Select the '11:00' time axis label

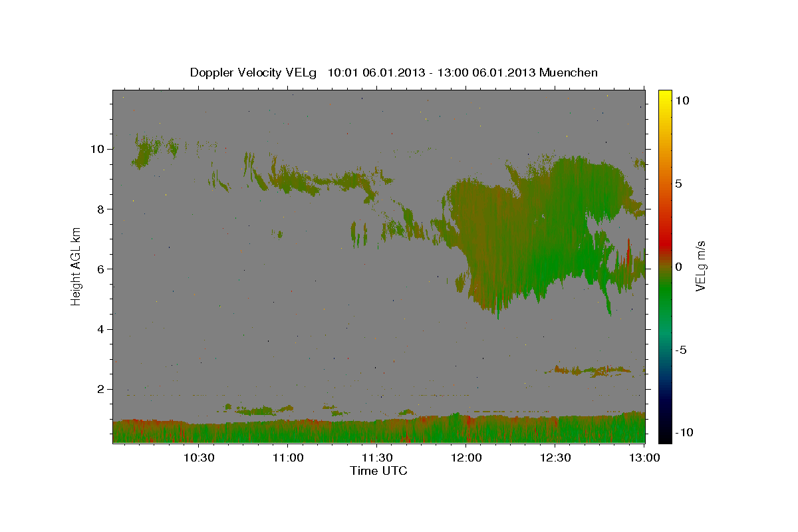287,458
